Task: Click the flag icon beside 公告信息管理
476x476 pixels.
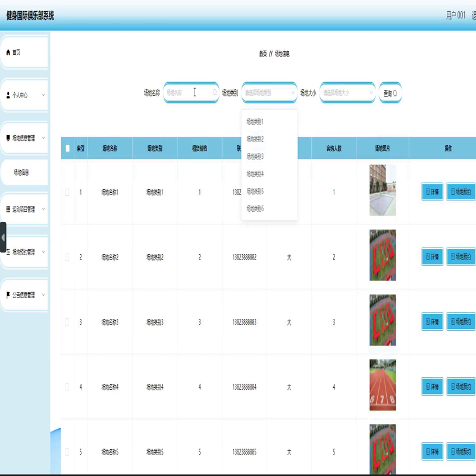Action: click(8, 295)
